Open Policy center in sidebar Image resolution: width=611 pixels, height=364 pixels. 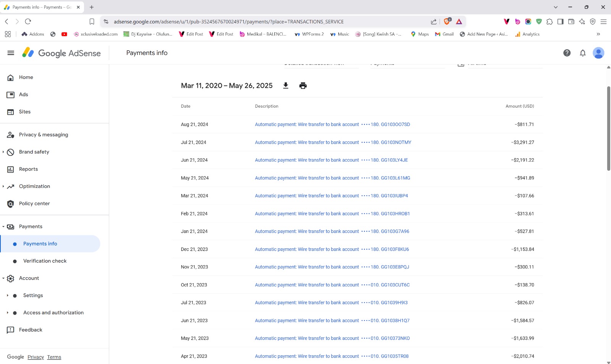[x=34, y=204]
